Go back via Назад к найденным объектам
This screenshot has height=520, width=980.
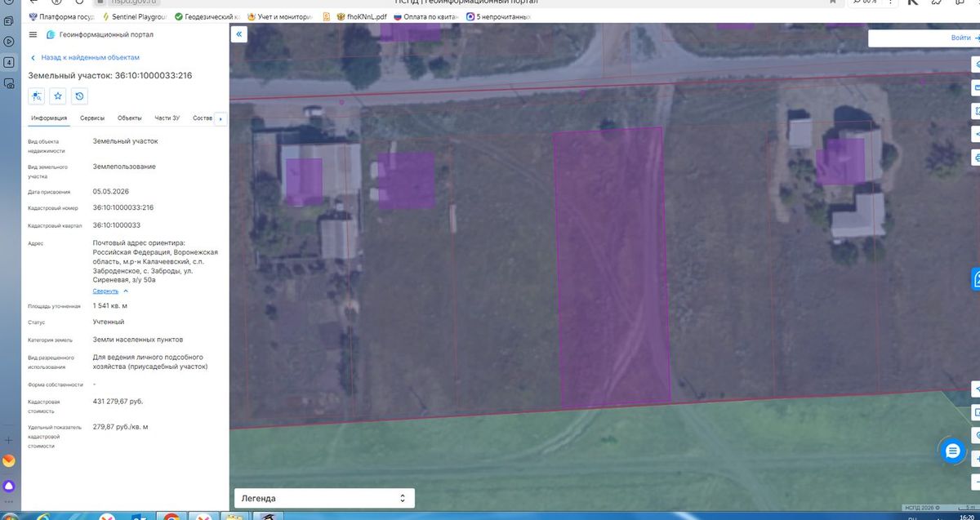coord(85,58)
